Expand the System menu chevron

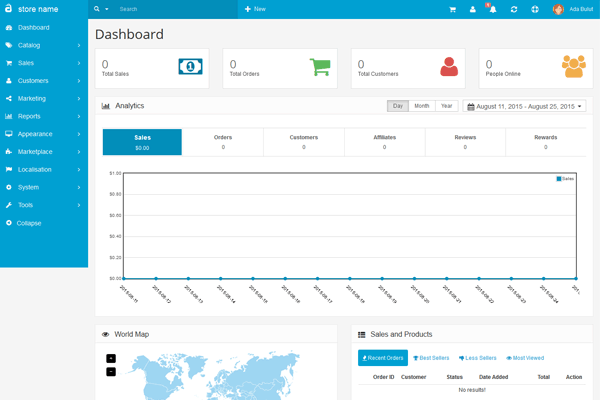[x=79, y=187]
